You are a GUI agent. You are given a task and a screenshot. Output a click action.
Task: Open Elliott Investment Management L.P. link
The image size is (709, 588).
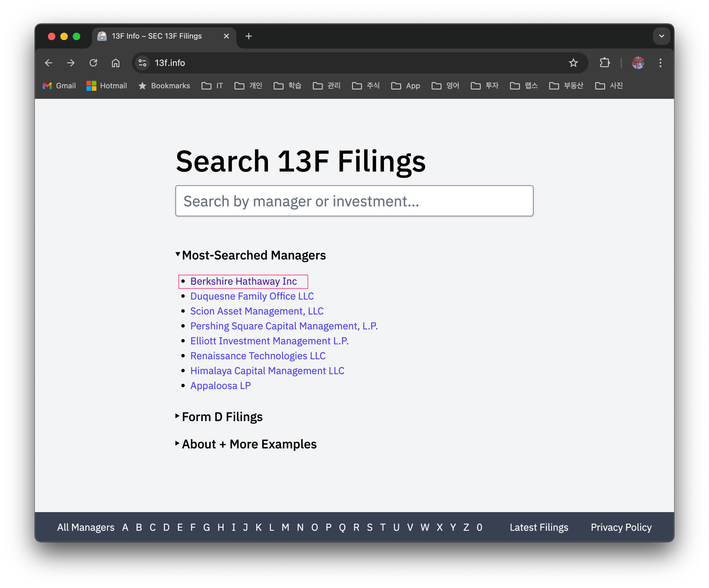[x=269, y=341]
